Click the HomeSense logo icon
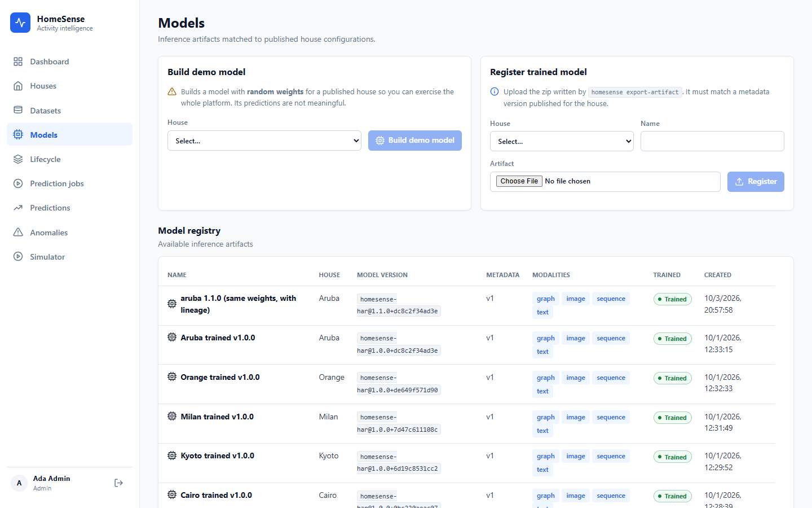Image resolution: width=812 pixels, height=508 pixels. tap(20, 23)
